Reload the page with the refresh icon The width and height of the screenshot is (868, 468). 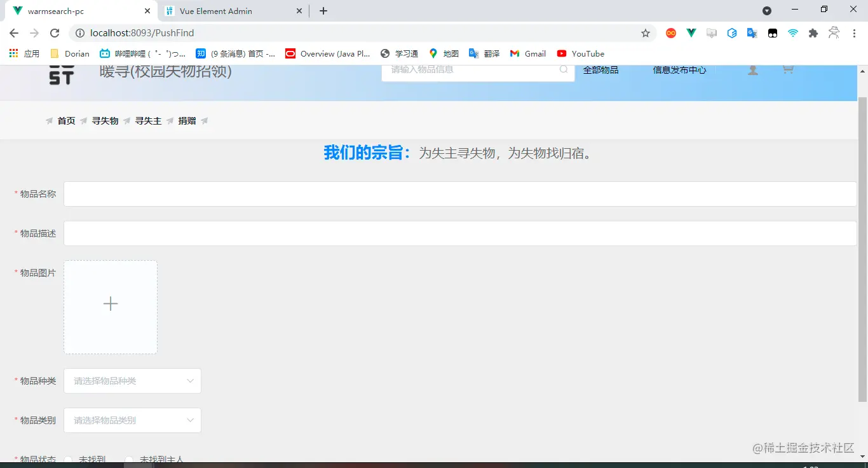click(x=55, y=33)
